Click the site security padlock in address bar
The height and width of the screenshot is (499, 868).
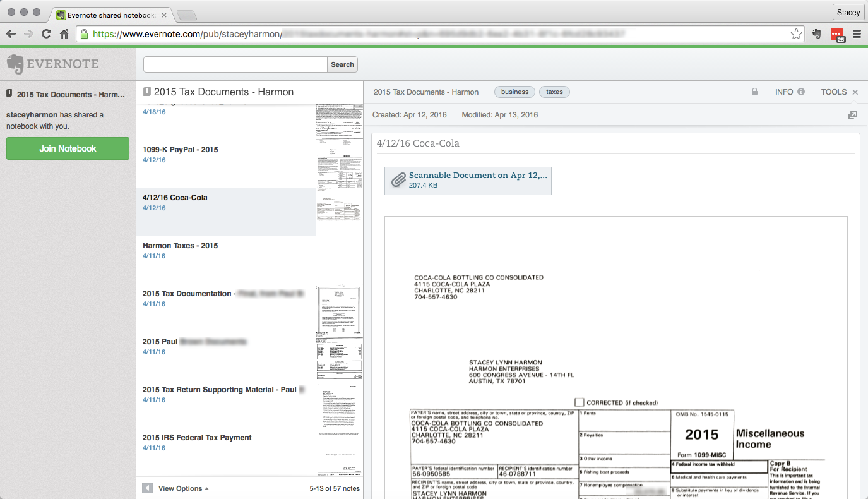click(83, 34)
